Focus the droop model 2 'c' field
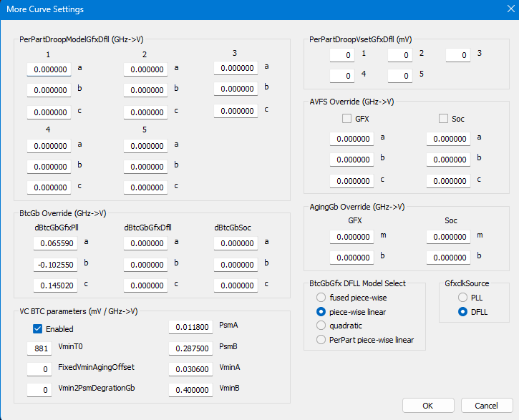Screen dimensions: 519x420 click(145, 112)
